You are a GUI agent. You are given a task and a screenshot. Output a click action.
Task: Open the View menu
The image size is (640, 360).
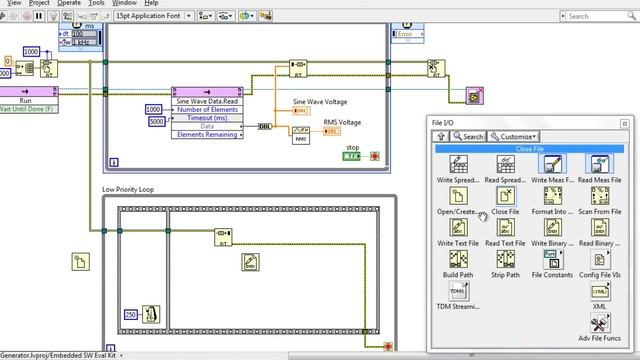tap(14, 3)
